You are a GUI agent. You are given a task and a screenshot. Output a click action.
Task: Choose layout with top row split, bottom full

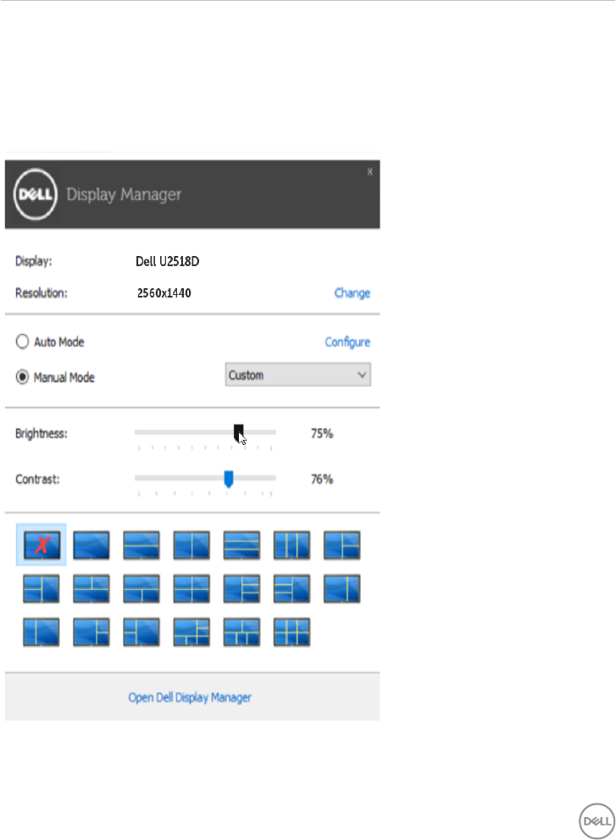pyautogui.click(x=91, y=589)
